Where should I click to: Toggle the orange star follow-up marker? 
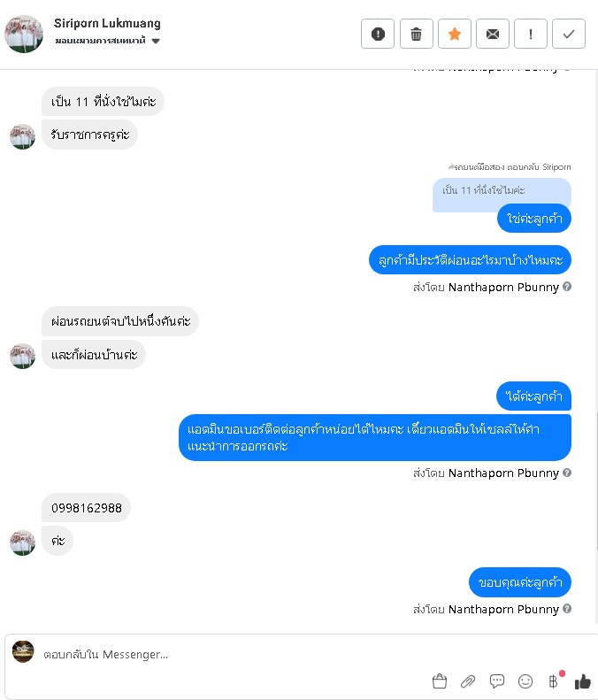[455, 34]
